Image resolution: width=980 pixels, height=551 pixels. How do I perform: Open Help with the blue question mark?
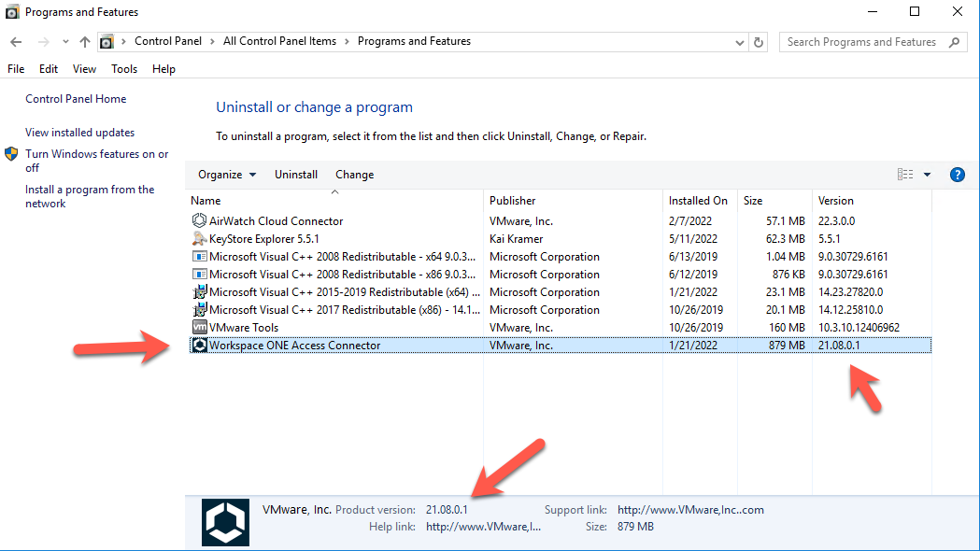957,175
